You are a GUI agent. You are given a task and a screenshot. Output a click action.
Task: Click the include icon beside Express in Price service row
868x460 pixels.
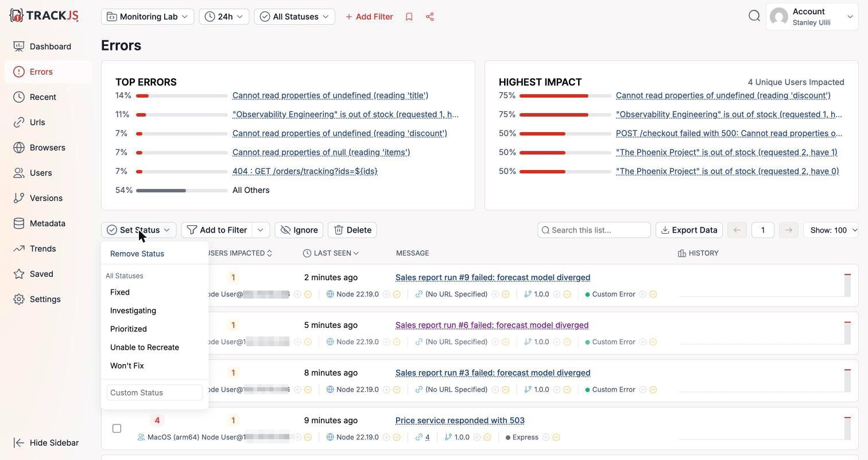pyautogui.click(x=546, y=437)
